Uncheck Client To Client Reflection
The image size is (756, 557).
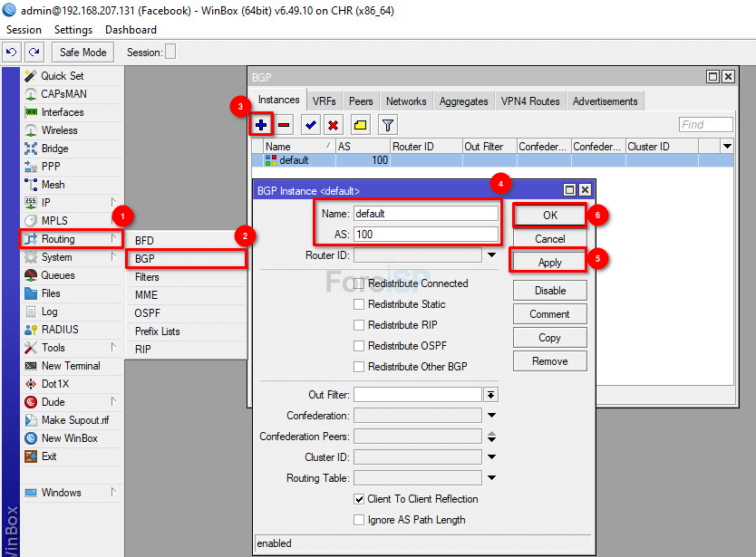[x=360, y=499]
